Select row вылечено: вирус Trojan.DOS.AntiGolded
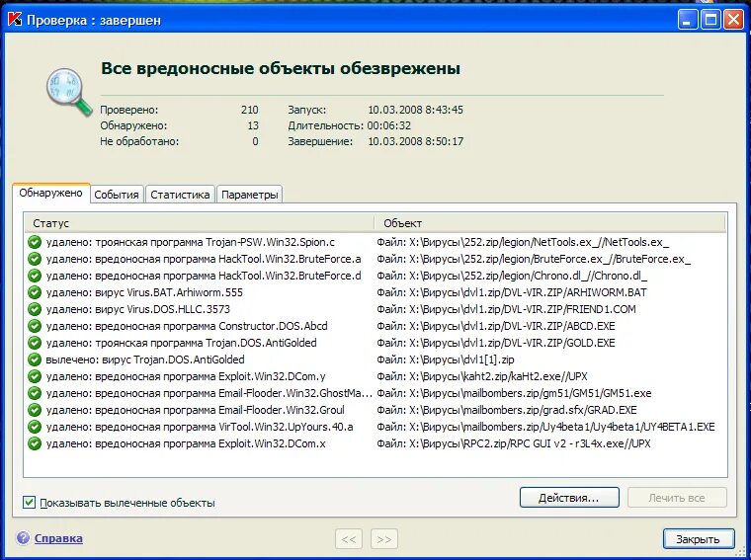This screenshot has height=560, width=751. 145,360
